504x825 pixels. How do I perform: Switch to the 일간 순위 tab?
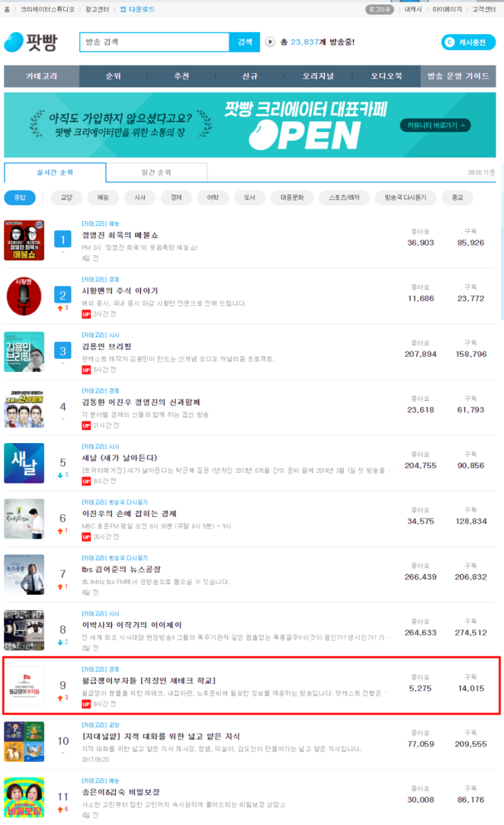click(x=157, y=173)
